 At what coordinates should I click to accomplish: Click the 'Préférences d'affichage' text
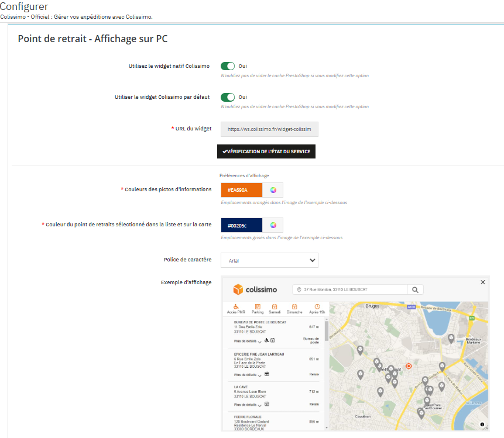[244, 175]
